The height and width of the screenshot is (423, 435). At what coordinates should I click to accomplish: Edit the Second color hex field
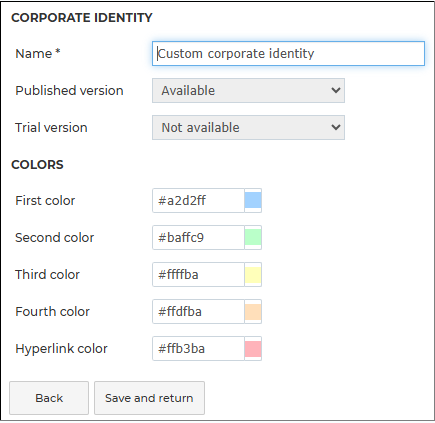point(198,237)
